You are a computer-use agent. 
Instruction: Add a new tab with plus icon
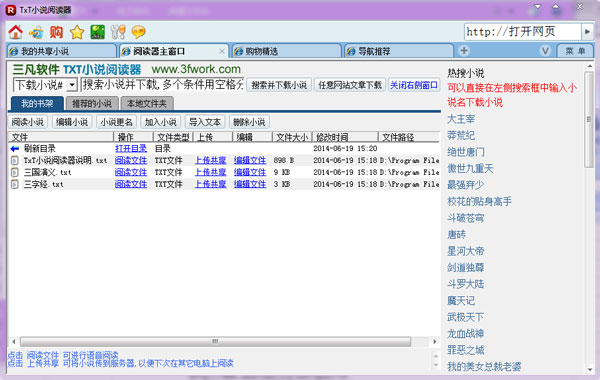(x=464, y=51)
